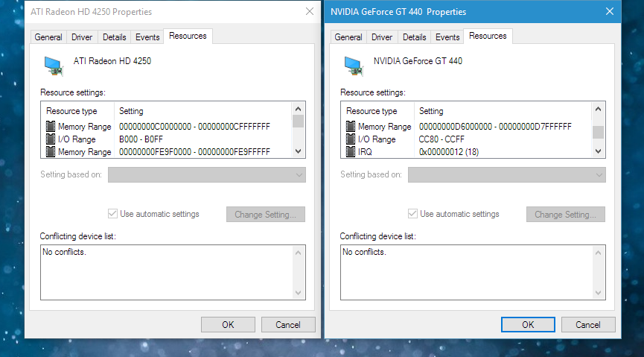The image size is (644, 357).
Task: Click 'No conflicts.' text in NVIDIA window
Action: coord(364,252)
